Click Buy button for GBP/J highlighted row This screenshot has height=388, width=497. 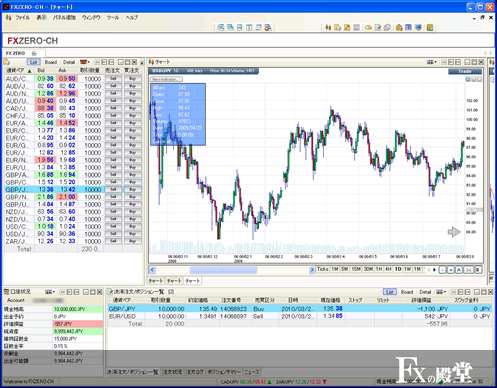[133, 189]
